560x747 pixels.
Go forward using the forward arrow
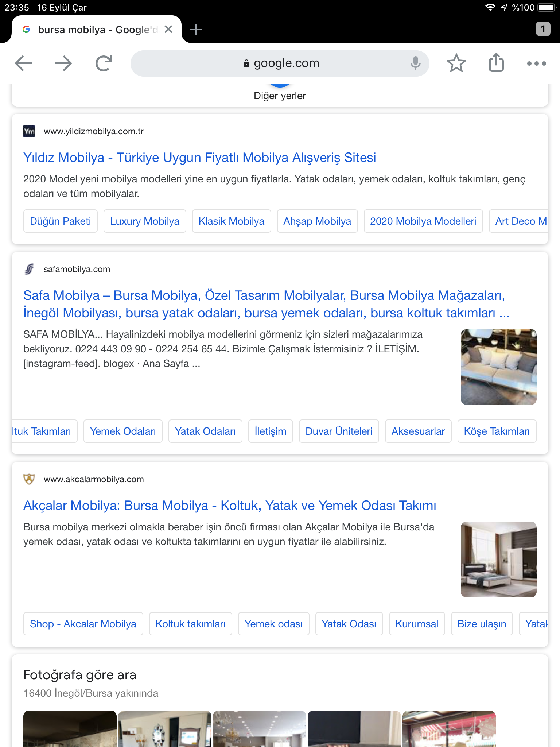pyautogui.click(x=63, y=63)
